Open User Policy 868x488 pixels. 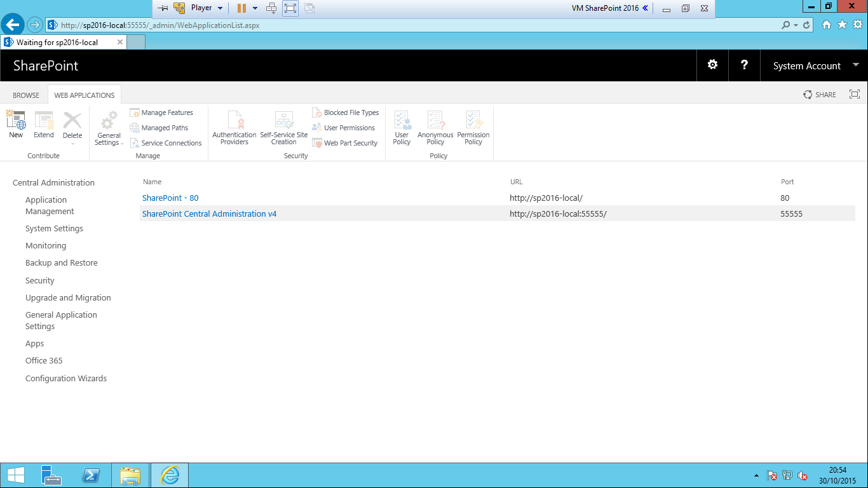(402, 128)
